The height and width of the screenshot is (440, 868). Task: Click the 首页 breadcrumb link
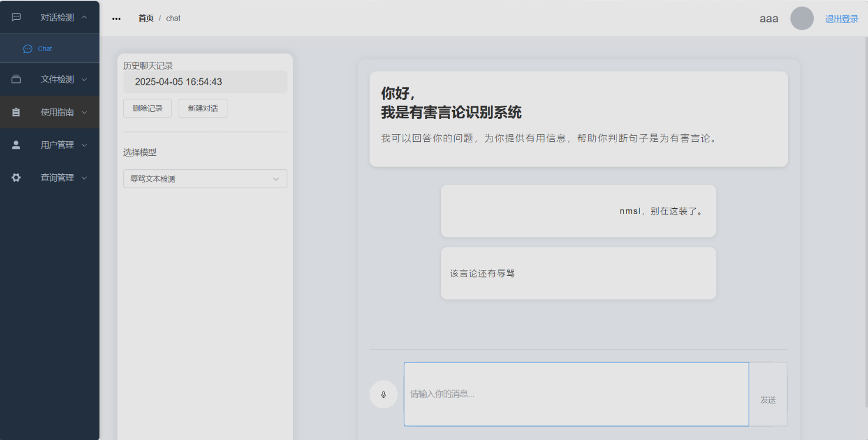(x=146, y=18)
